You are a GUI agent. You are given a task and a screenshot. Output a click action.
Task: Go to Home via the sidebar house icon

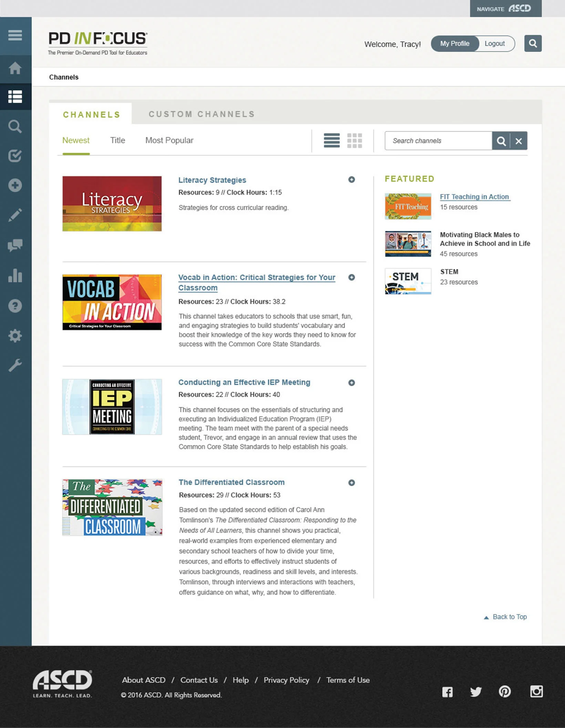tap(15, 68)
